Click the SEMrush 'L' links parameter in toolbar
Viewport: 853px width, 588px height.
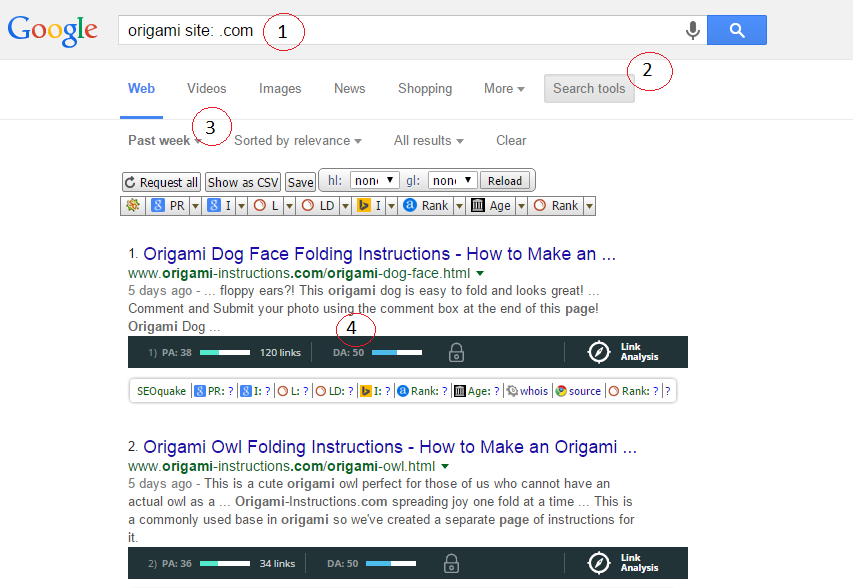coord(266,206)
